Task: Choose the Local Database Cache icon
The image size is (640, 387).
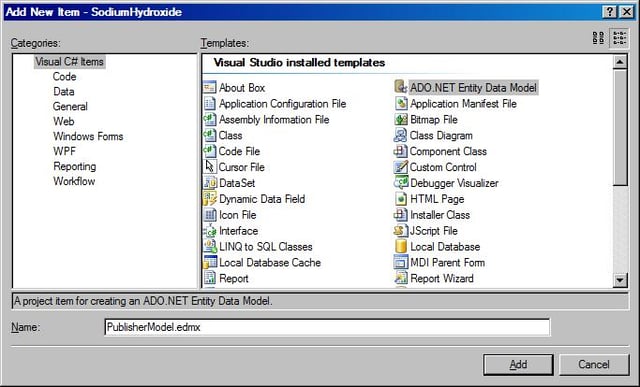Action: (x=210, y=262)
